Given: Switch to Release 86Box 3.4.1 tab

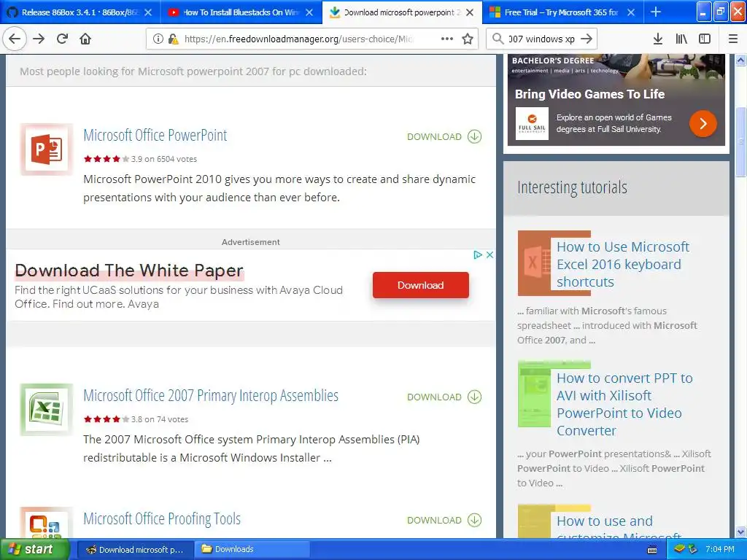Looking at the screenshot, I should point(80,12).
